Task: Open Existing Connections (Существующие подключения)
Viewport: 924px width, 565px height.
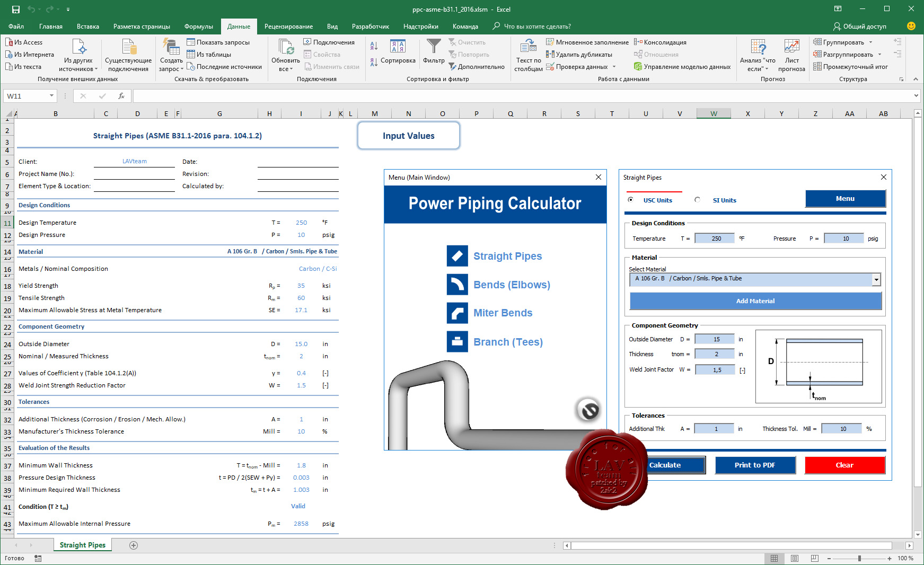Action: point(128,56)
